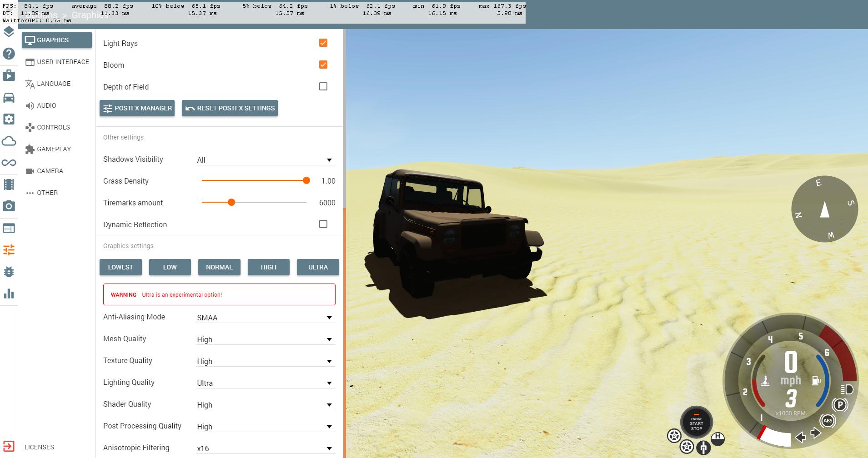
Task: Apply the Ultra graphics preset
Action: 318,267
